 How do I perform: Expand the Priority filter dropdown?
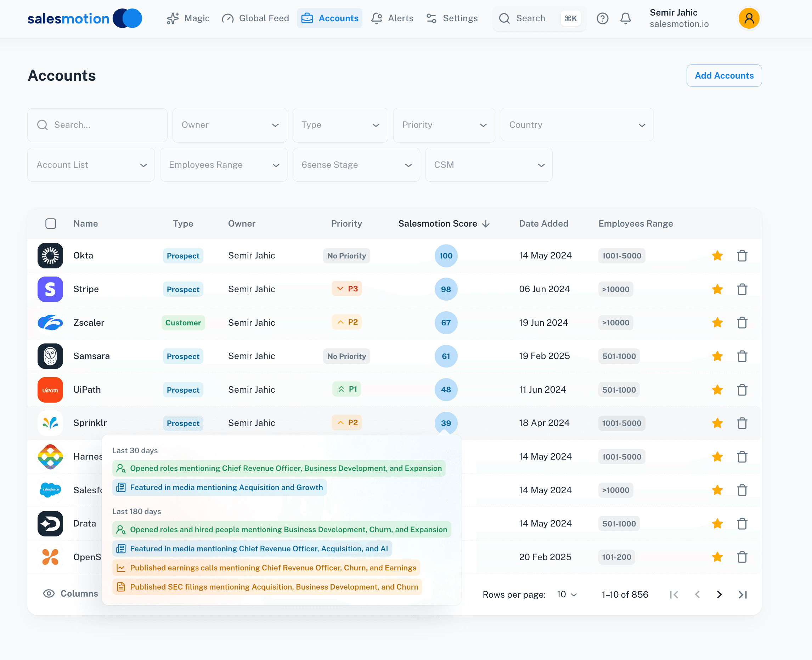[x=444, y=125]
